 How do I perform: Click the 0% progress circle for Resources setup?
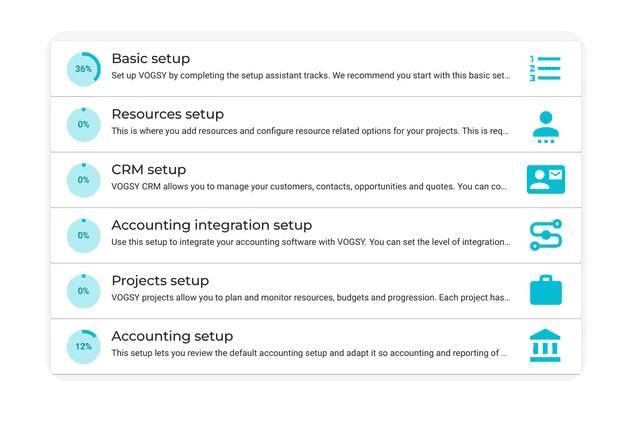(84, 125)
